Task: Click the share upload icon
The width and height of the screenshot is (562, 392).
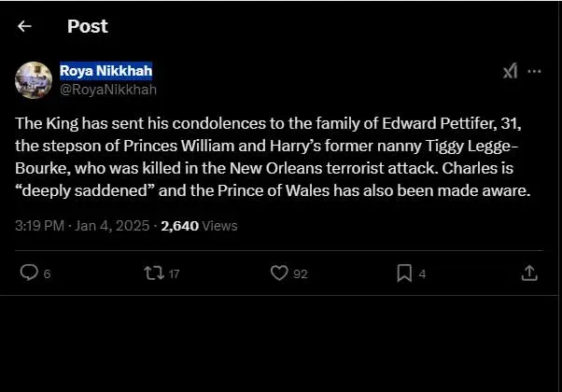Action: tap(528, 273)
